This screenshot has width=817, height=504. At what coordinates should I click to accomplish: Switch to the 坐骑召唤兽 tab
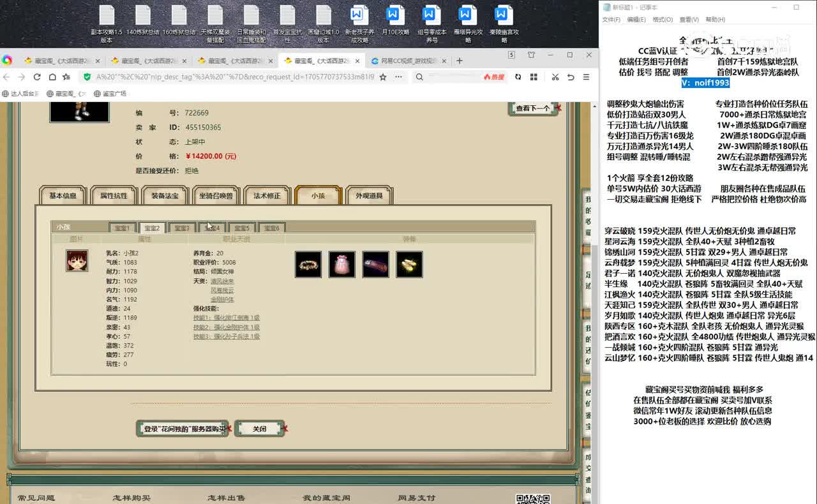216,196
